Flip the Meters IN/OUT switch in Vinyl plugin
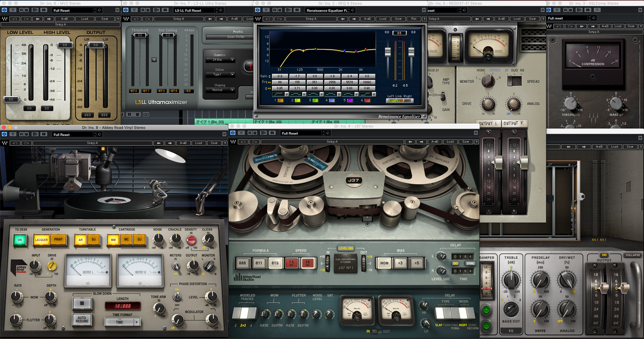 (176, 267)
